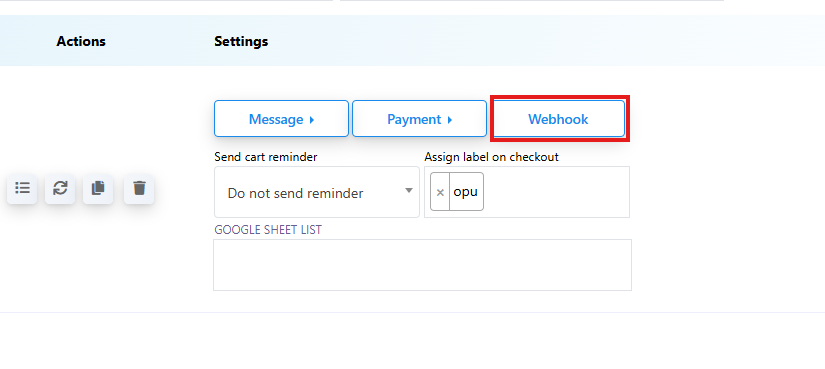Open the Payment settings button
The height and width of the screenshot is (369, 825).
click(419, 118)
